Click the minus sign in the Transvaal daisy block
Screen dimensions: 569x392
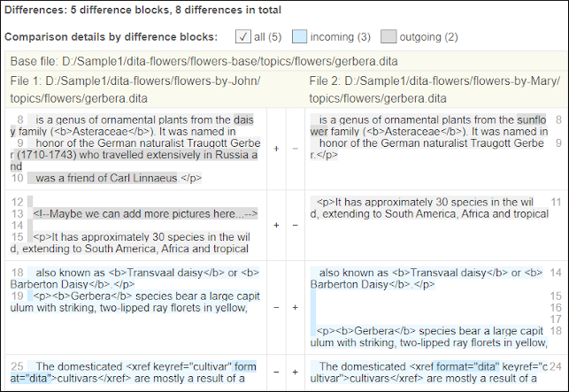276,307
